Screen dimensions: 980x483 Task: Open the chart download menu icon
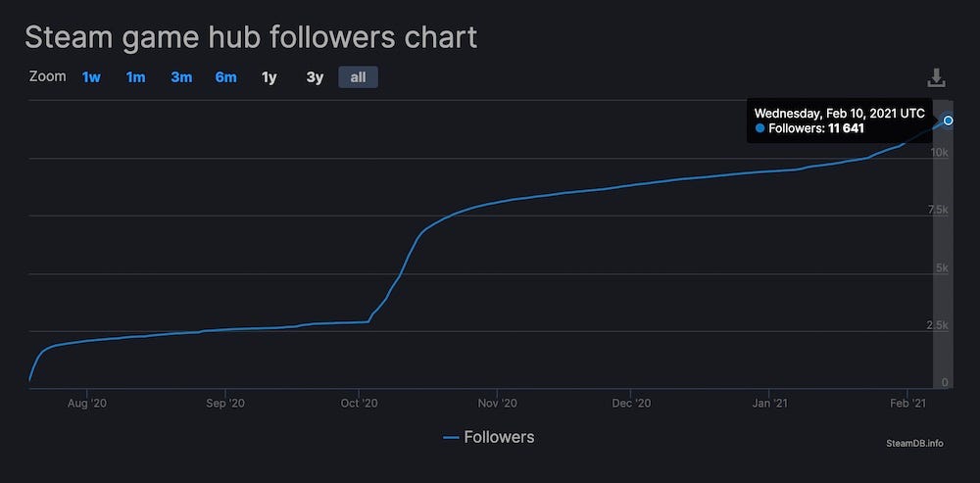[936, 77]
